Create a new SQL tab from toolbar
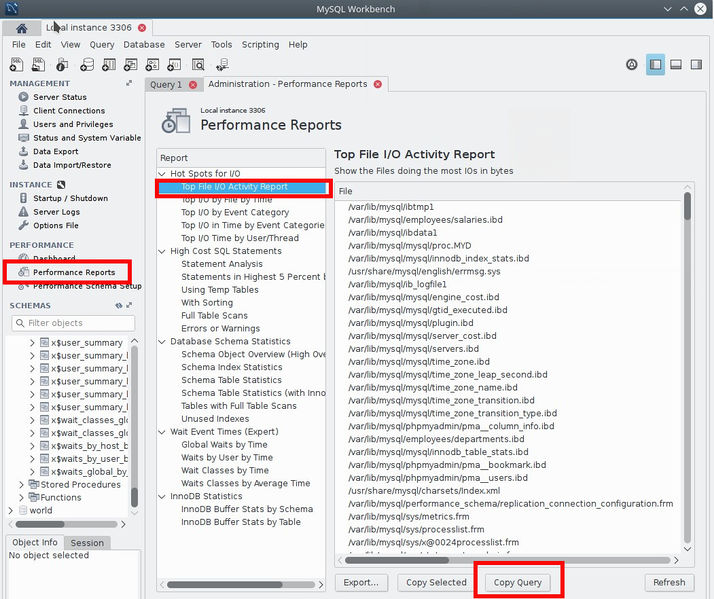 [x=16, y=65]
